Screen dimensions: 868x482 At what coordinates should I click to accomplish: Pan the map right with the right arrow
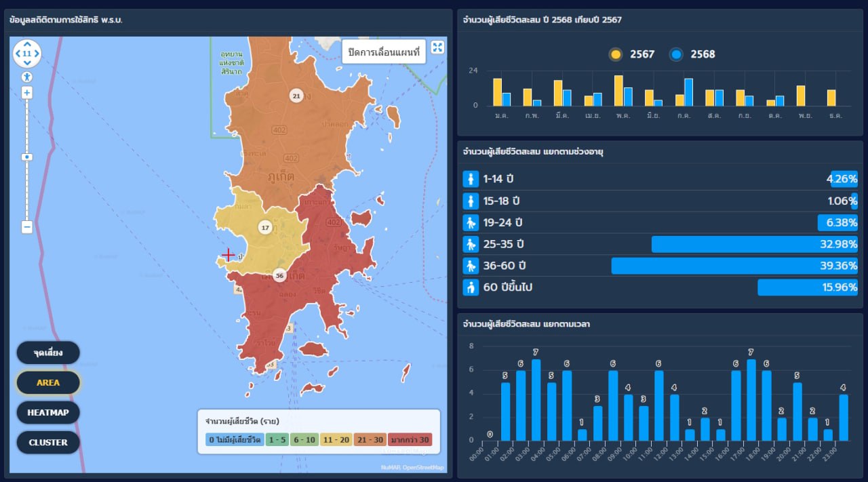[36, 53]
